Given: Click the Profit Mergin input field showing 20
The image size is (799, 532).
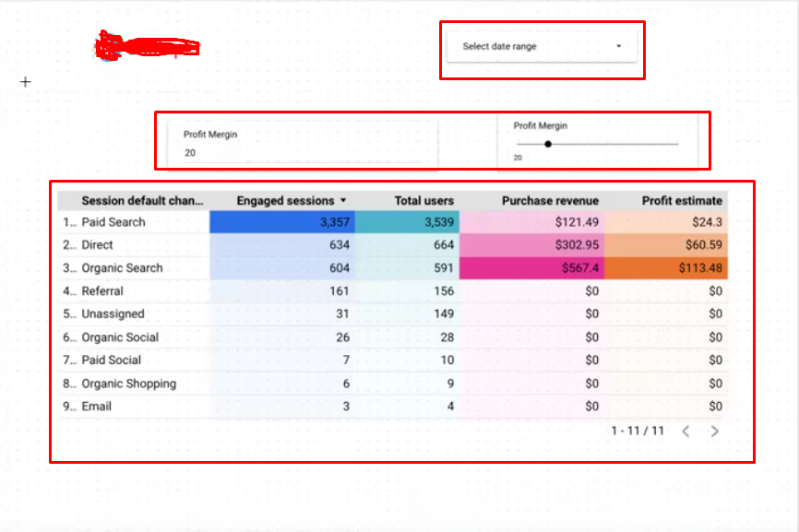Looking at the screenshot, I should pyautogui.click(x=300, y=153).
